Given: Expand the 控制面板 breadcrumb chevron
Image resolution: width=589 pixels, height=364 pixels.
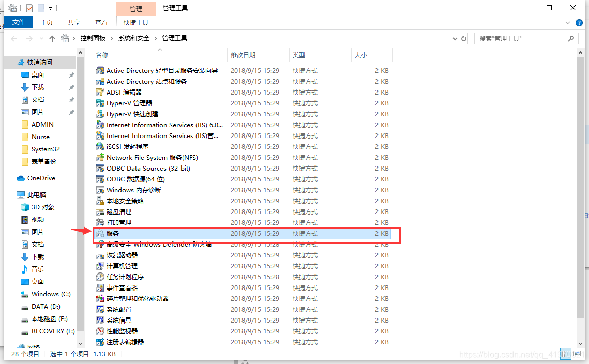Looking at the screenshot, I should click(112, 38).
